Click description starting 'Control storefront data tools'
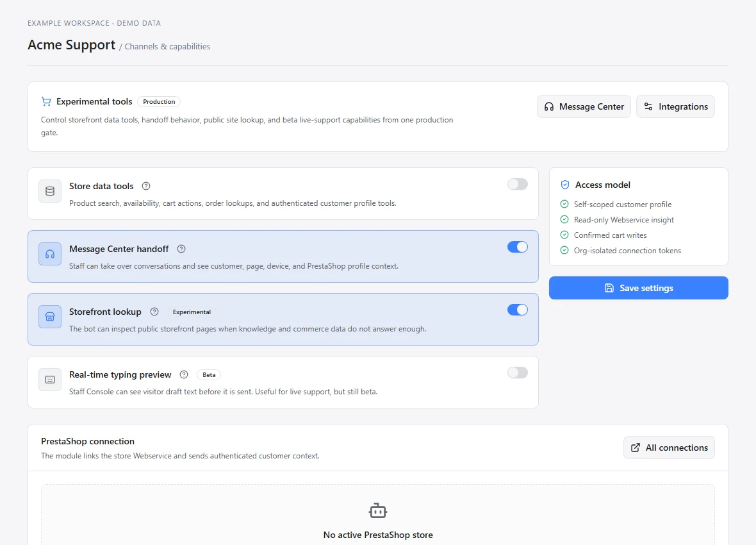The width and height of the screenshot is (756, 545). tap(247, 126)
